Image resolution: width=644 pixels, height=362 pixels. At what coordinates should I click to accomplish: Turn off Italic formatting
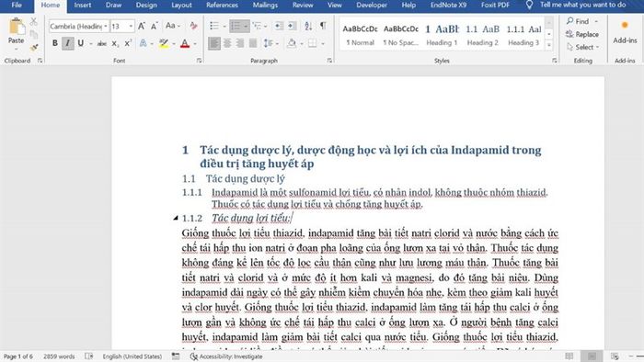click(68, 43)
